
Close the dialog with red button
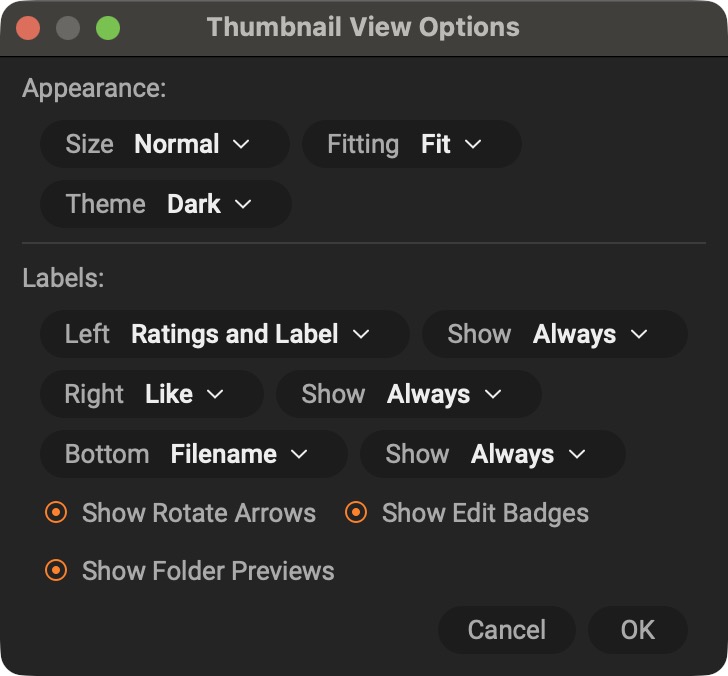click(29, 27)
